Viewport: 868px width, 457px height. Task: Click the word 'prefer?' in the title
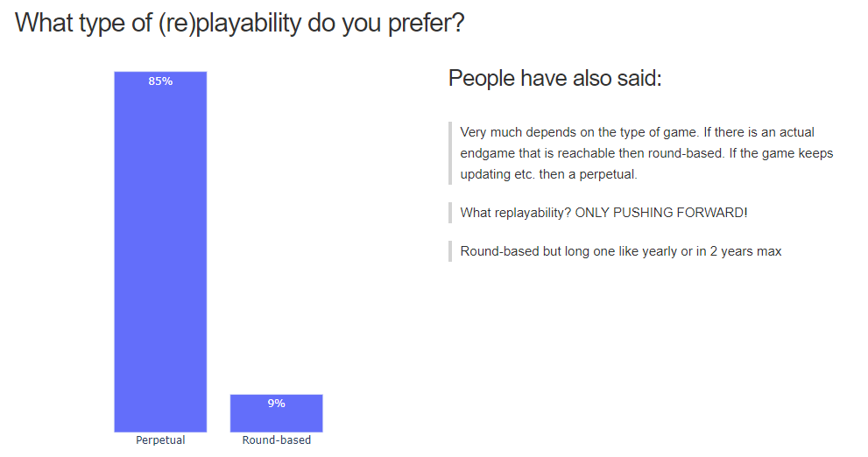point(425,24)
